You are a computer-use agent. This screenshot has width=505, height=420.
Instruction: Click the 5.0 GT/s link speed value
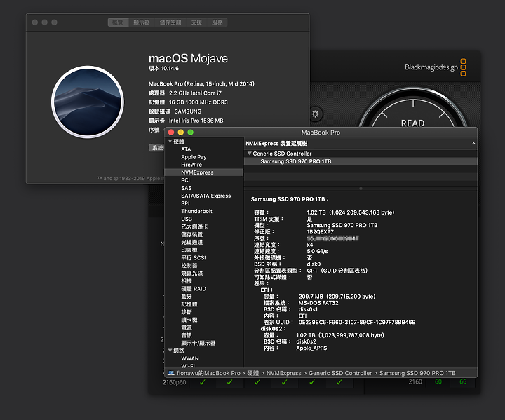tap(317, 251)
